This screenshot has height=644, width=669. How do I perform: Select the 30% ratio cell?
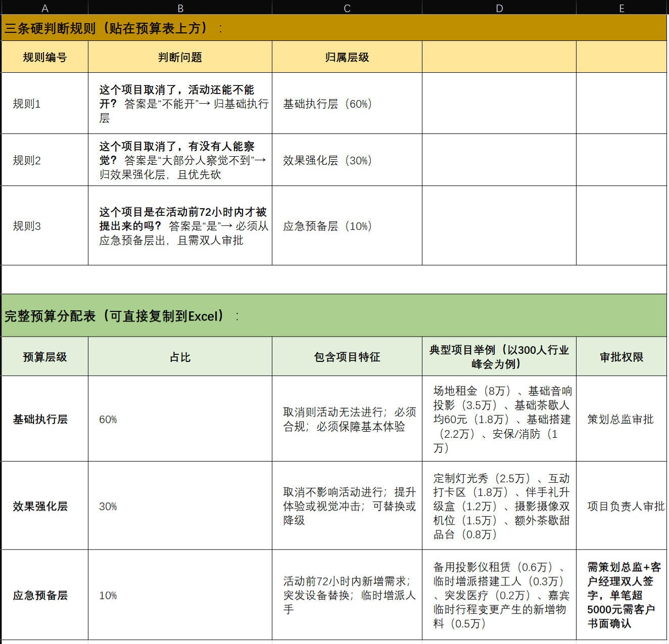tap(180, 506)
